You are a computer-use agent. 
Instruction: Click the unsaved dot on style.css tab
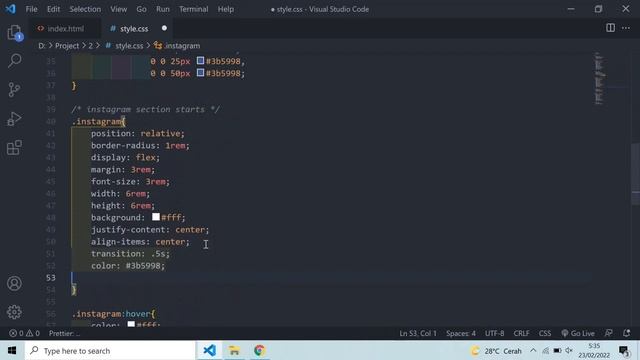pos(164,28)
